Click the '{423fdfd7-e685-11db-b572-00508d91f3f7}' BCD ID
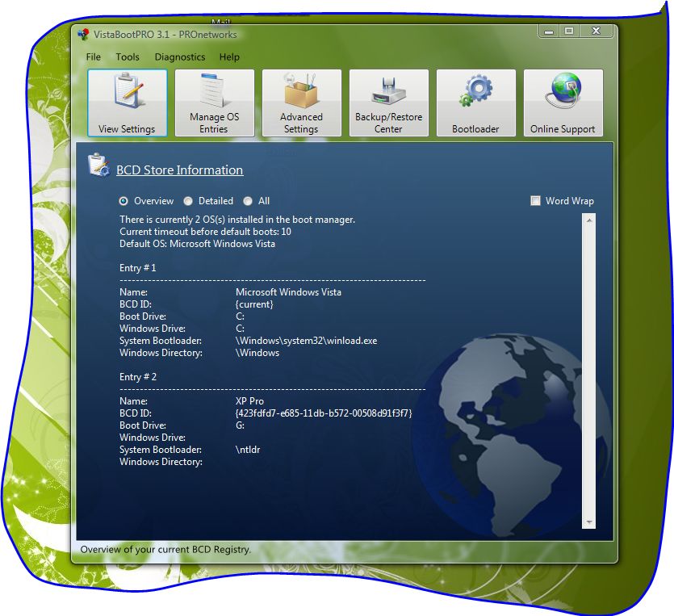 pos(324,413)
